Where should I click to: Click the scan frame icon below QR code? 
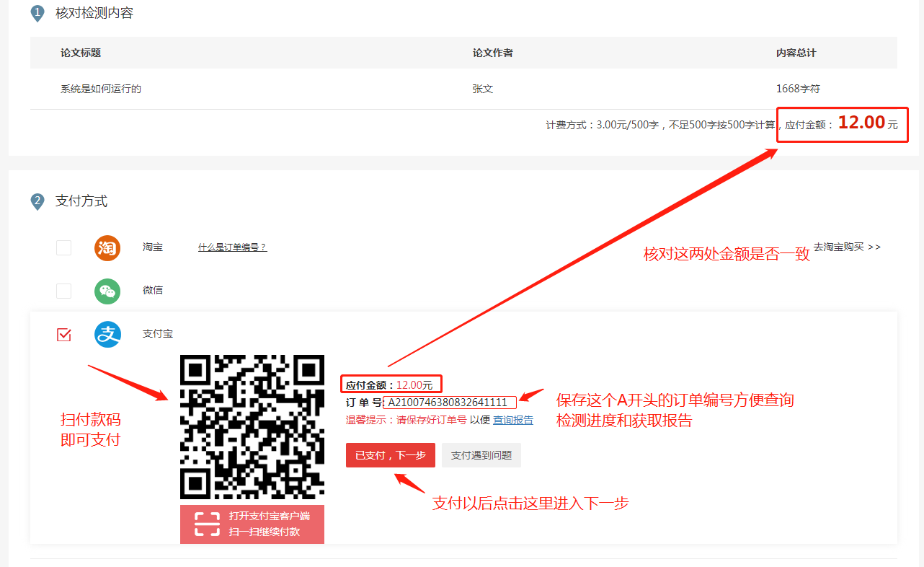pyautogui.click(x=207, y=524)
